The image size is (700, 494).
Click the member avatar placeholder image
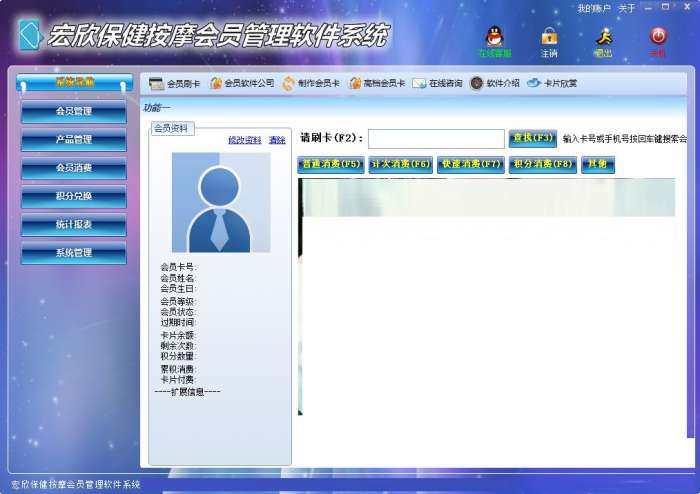pos(221,202)
